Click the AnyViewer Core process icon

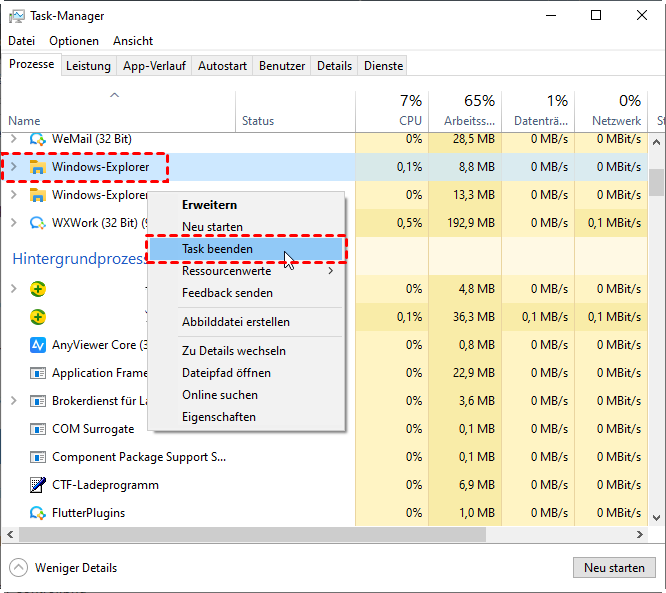pos(37,345)
